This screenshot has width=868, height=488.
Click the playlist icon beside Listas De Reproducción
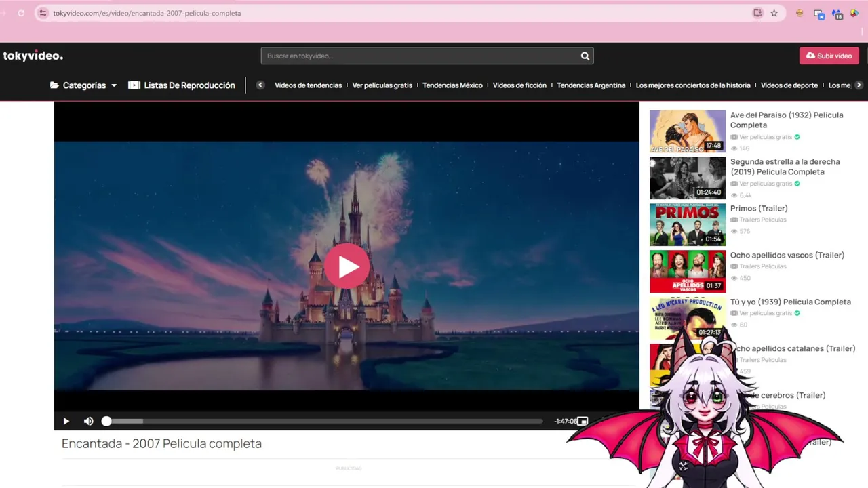134,85
